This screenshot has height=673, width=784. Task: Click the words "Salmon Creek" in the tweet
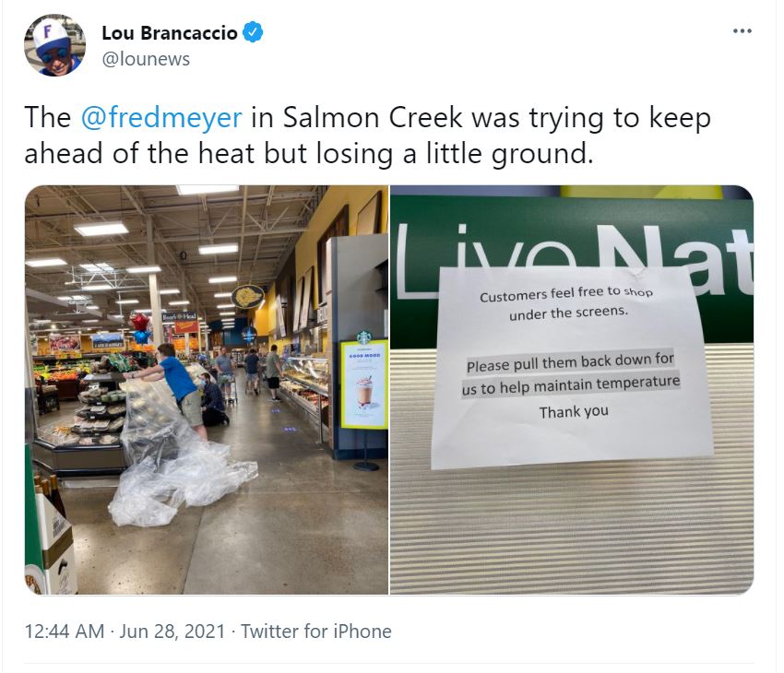[x=373, y=118]
